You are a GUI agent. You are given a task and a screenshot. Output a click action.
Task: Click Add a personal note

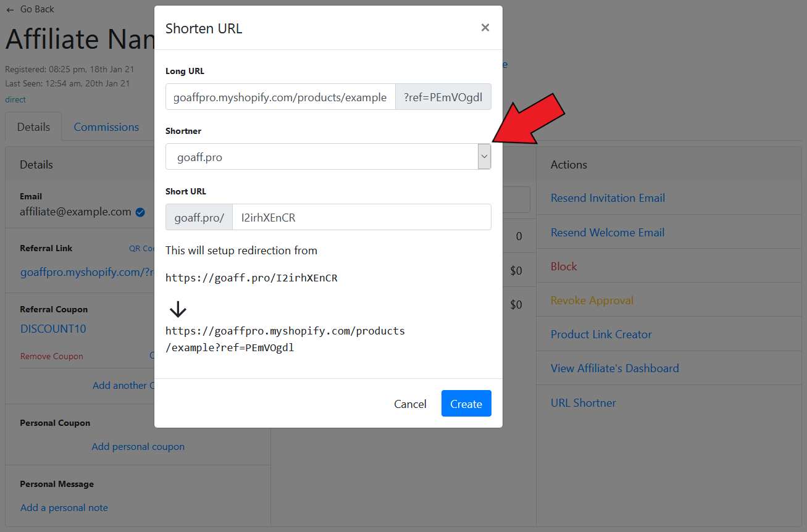click(x=64, y=507)
